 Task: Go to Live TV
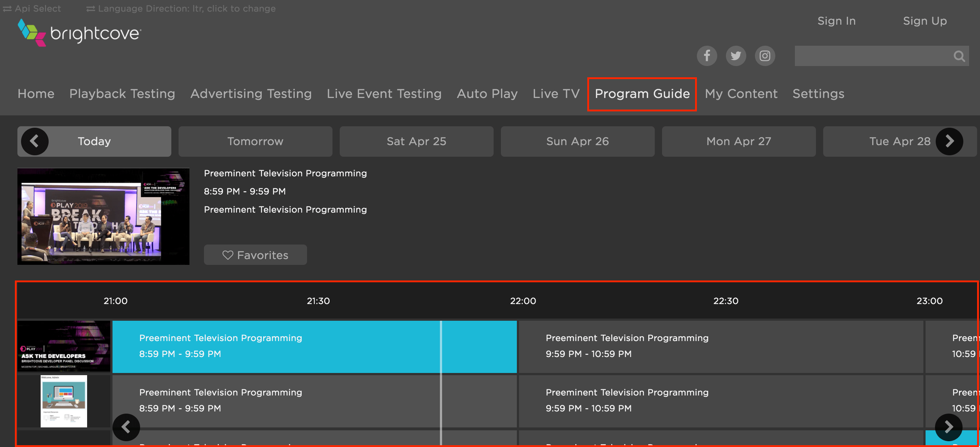pos(556,94)
